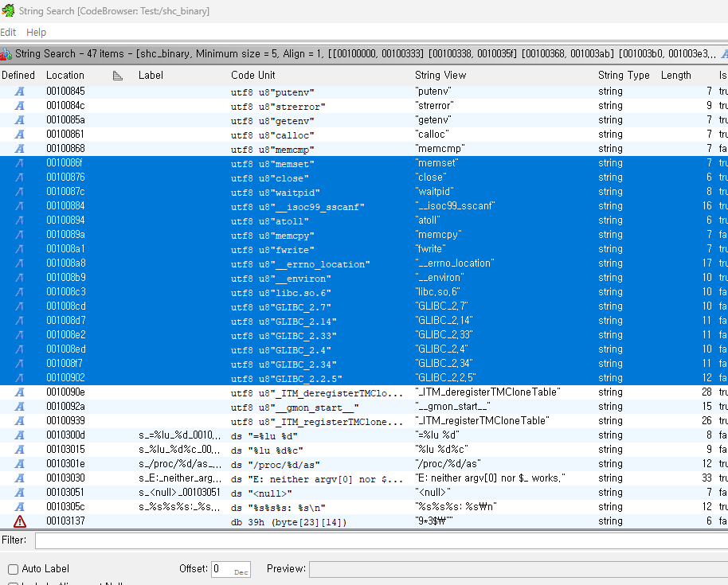The image size is (728, 585).
Task: Click the defined-string icon for the fwrite row
Action: tap(19, 250)
